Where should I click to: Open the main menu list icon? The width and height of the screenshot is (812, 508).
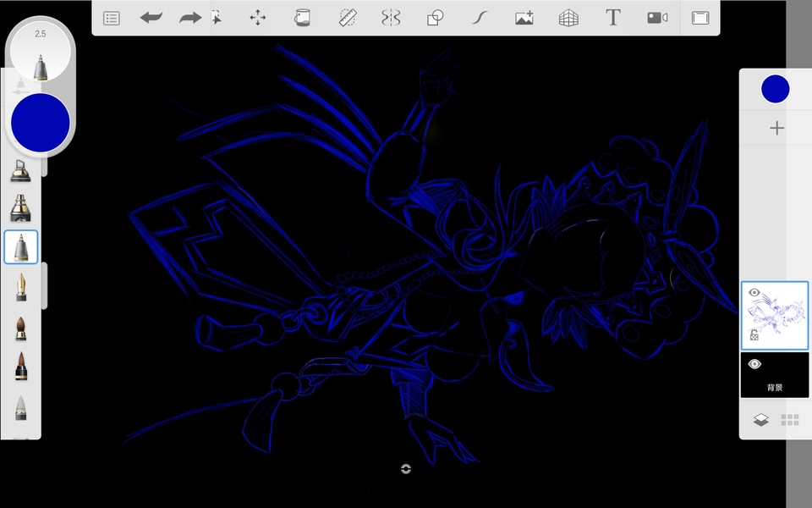(x=112, y=18)
